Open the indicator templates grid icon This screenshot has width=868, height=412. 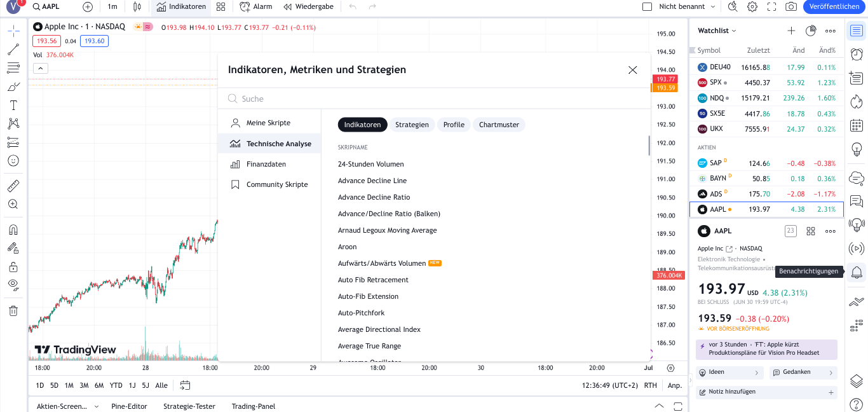click(220, 6)
